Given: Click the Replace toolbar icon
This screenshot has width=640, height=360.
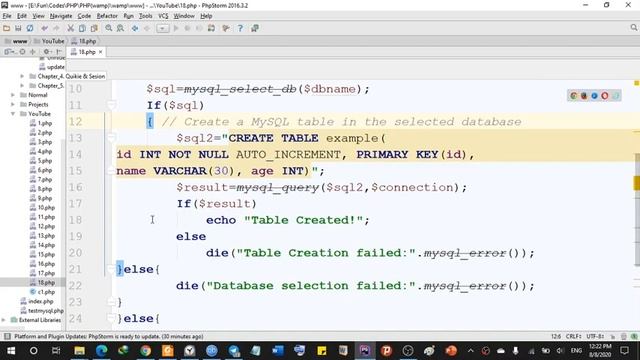Looking at the screenshot, I should coord(120,28).
